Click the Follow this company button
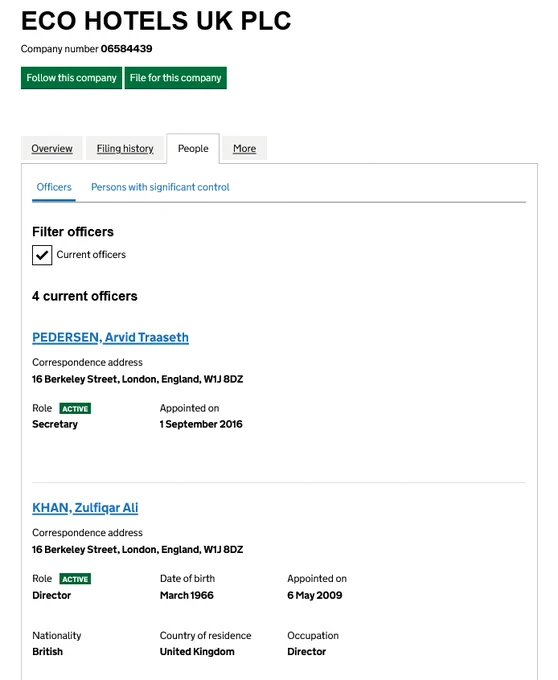This screenshot has width=558, height=680. pos(72,78)
